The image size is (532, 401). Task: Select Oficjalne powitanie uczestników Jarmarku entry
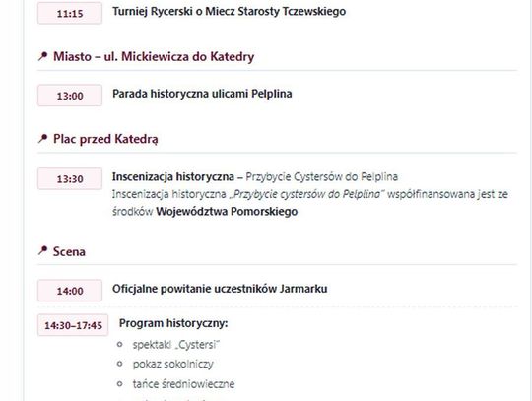220,289
